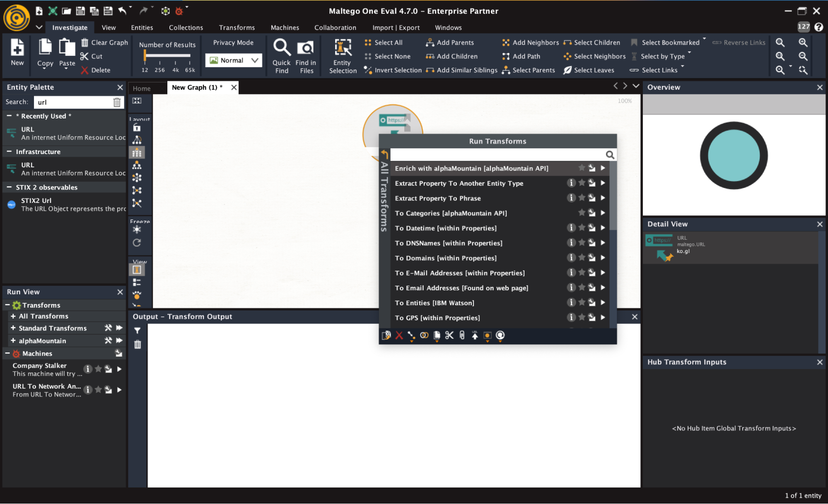Click the refresh layout icon under Freeze

point(137,243)
